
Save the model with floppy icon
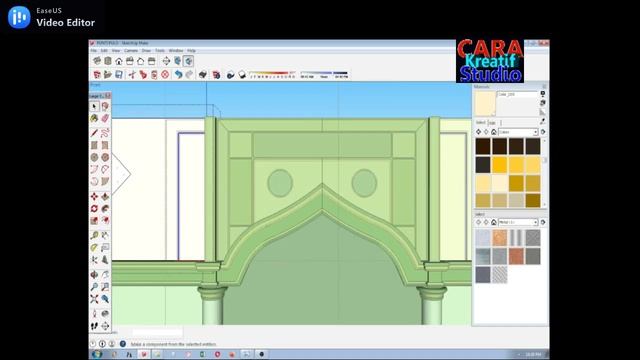pos(119,75)
